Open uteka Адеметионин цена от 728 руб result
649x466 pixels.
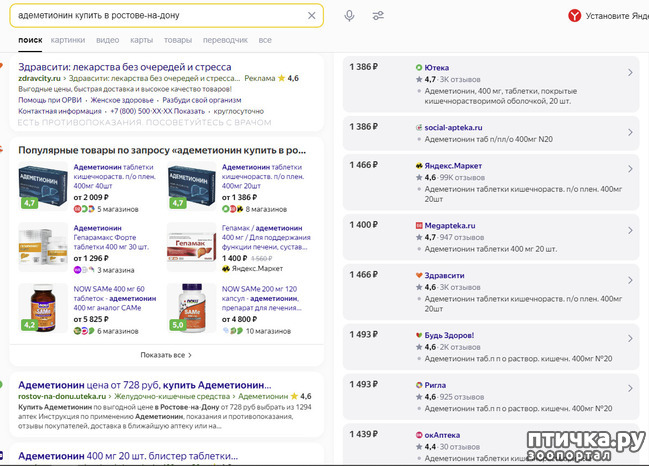coord(145,385)
